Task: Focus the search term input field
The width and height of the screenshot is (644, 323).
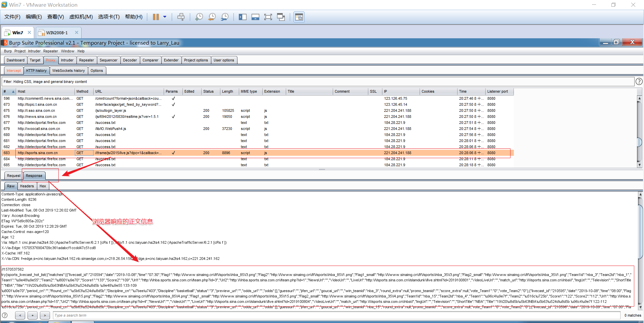Action: [x=336, y=315]
